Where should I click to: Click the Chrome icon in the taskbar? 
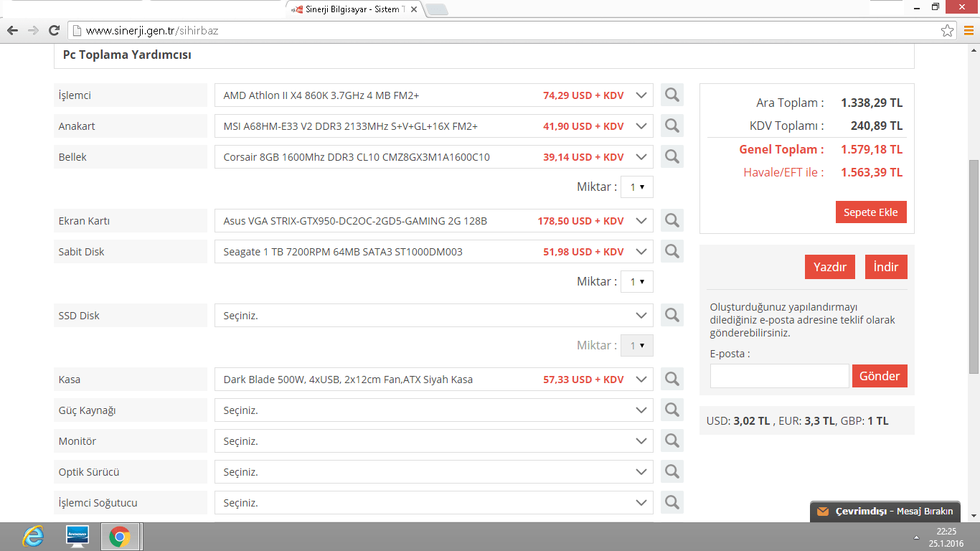[120, 537]
